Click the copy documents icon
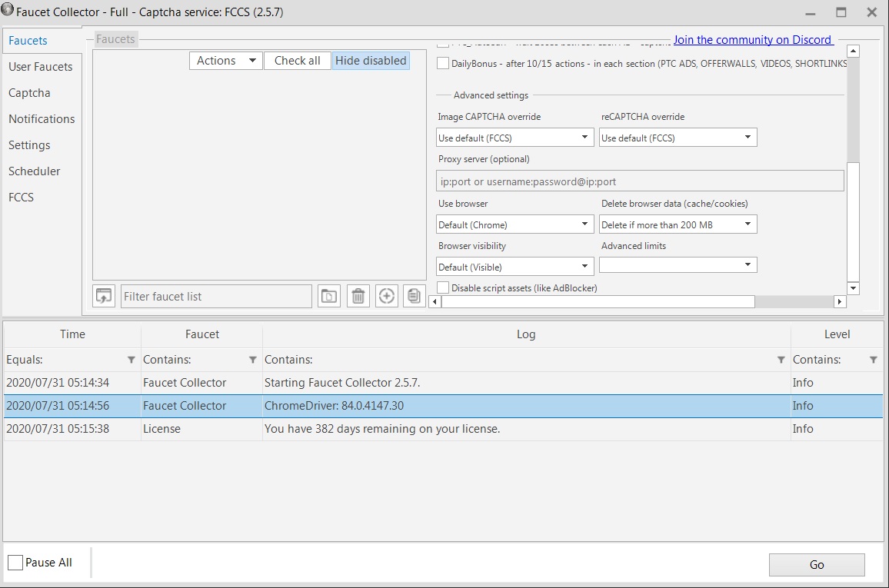 coord(415,296)
